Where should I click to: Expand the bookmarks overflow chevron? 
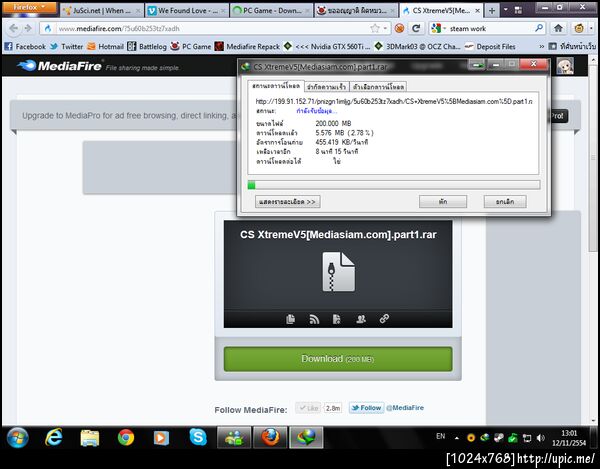coord(541,47)
